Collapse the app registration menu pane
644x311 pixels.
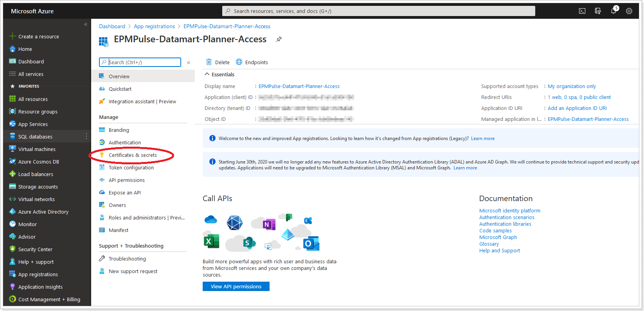pyautogui.click(x=189, y=63)
